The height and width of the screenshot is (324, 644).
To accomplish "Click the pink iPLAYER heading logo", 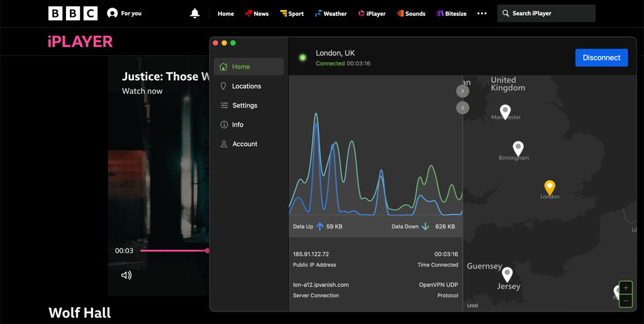I will (80, 42).
